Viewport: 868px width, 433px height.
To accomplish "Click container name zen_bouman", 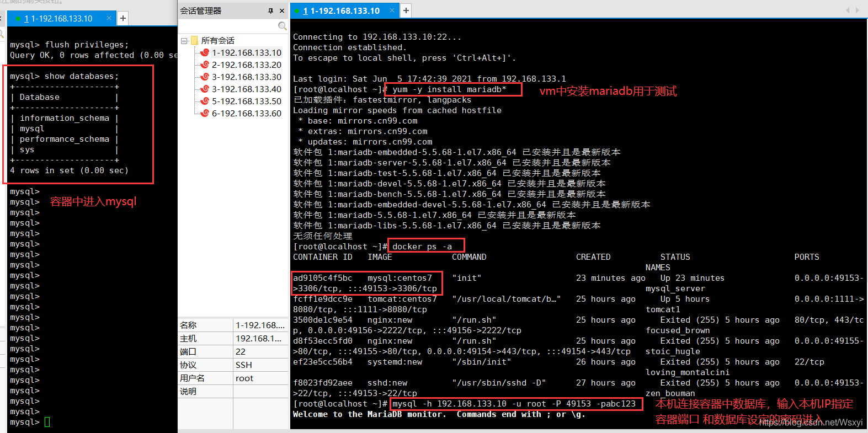I will pyautogui.click(x=670, y=393).
